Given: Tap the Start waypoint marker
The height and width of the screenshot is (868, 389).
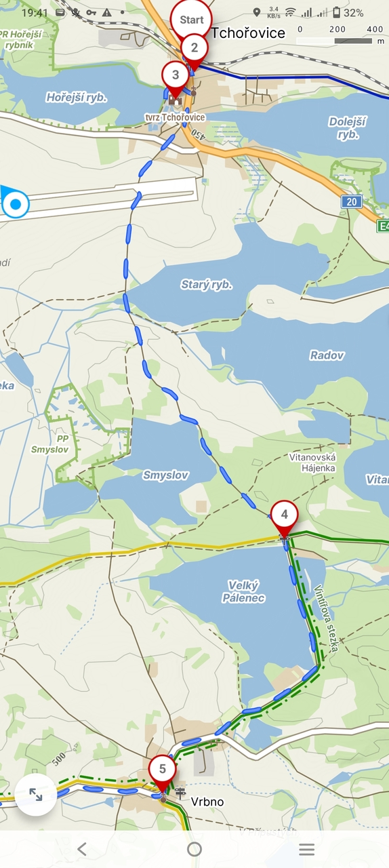Looking at the screenshot, I should tap(191, 20).
